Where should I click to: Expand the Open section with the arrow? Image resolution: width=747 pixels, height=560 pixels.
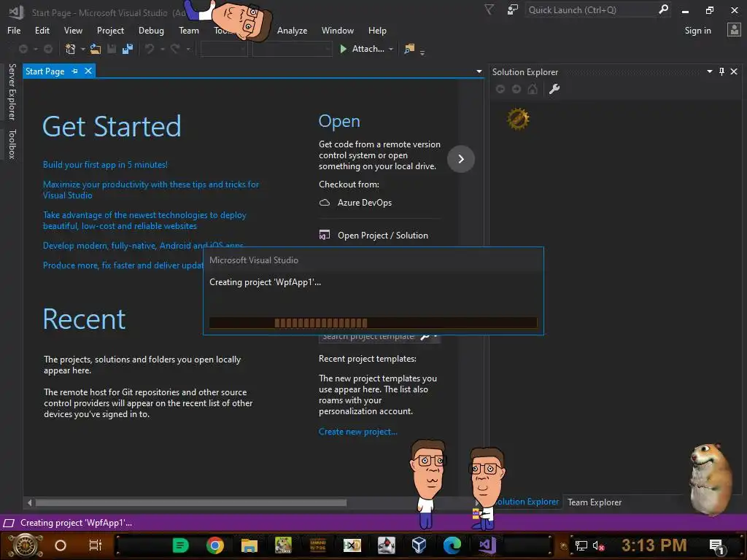461,158
